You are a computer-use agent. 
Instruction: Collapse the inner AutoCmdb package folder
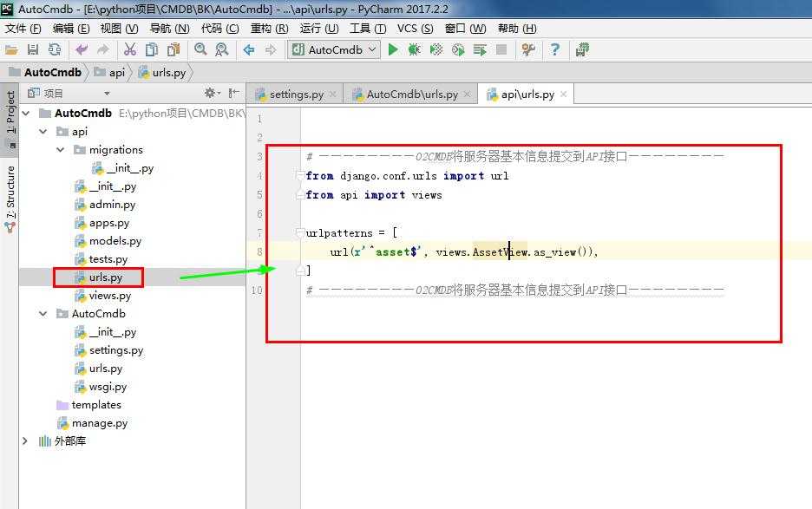pyautogui.click(x=43, y=314)
